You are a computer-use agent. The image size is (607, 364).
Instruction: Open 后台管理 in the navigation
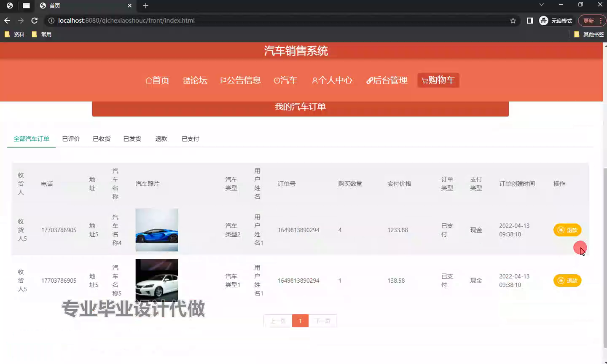point(387,80)
